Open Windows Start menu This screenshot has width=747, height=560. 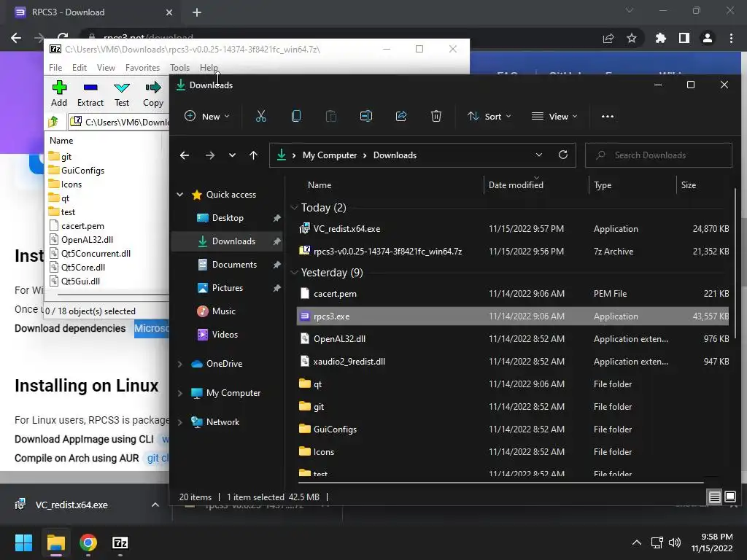click(x=23, y=542)
